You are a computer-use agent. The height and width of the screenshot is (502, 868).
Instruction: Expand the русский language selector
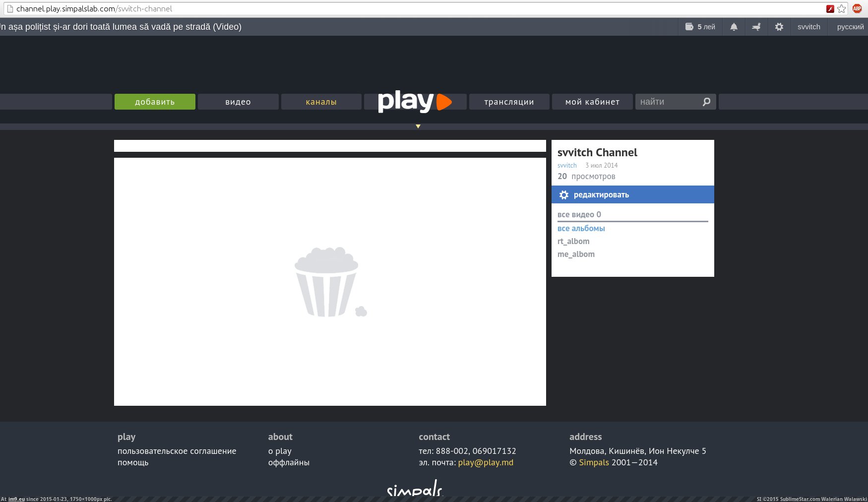850,27
